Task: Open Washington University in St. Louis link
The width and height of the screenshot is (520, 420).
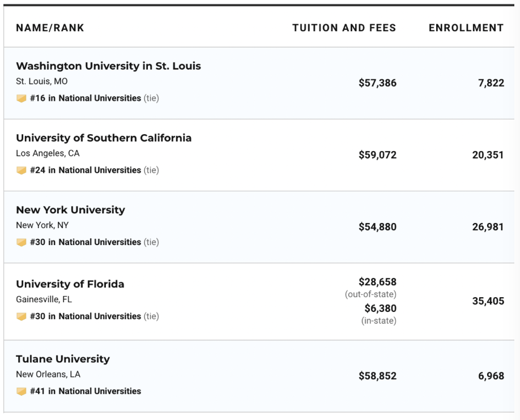Action: [108, 66]
